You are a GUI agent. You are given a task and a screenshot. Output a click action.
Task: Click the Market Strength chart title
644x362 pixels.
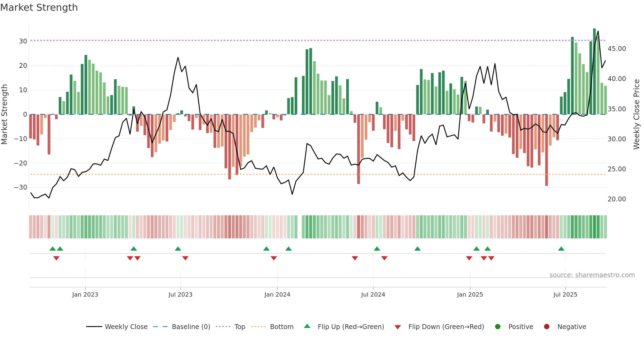(39, 8)
